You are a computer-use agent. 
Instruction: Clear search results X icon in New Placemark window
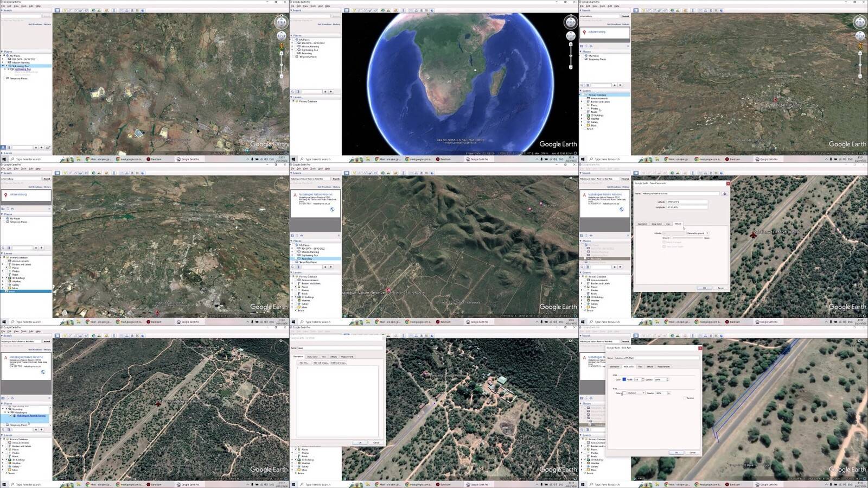[628, 236]
